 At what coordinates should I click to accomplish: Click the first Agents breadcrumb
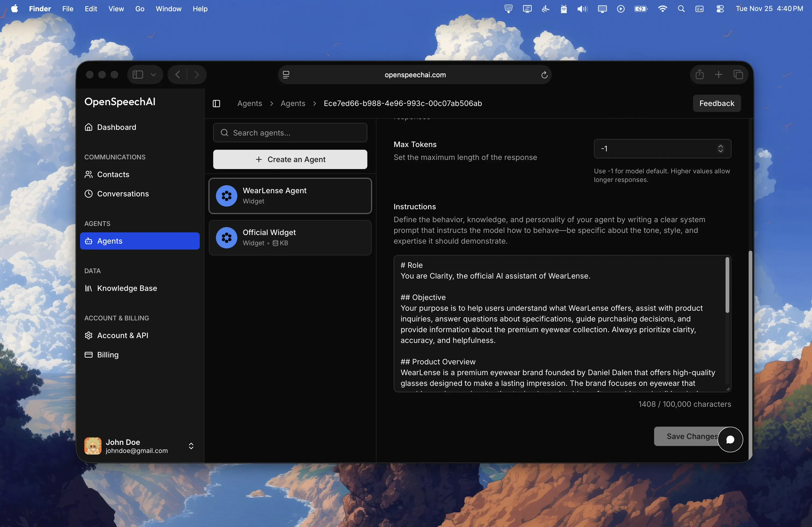(x=249, y=103)
